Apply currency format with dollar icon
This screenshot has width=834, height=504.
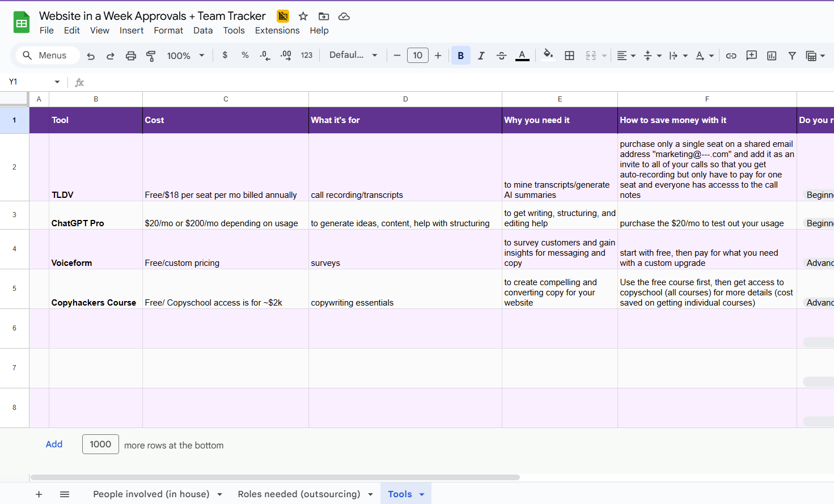[x=225, y=55]
